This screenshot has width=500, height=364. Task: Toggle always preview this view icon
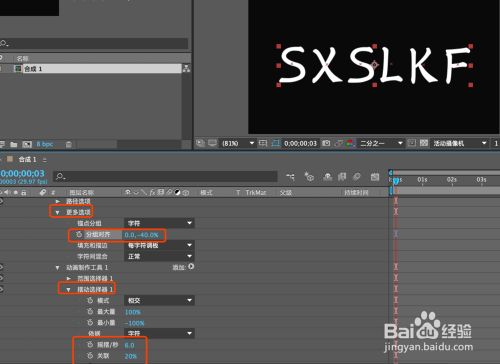200,143
